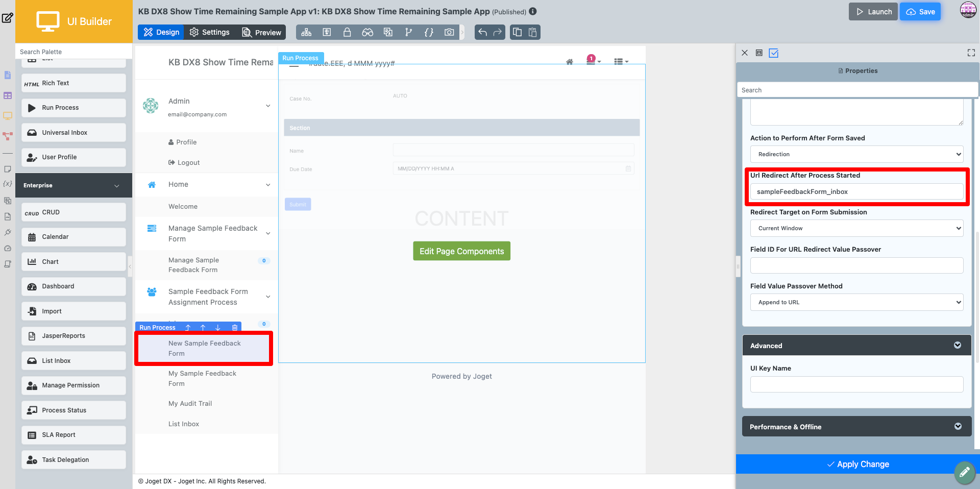Screen dimensions: 980x489
Task: Click the green Edit Page Components button
Action: pyautogui.click(x=461, y=251)
